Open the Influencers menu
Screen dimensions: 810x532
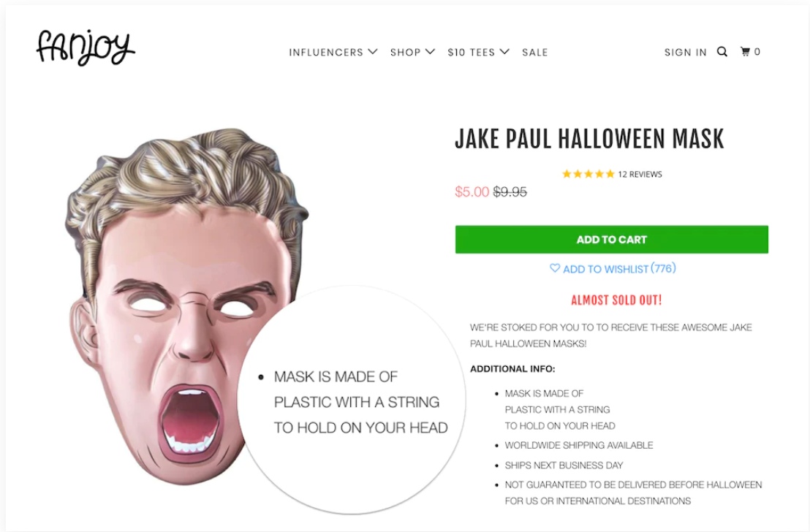point(326,52)
